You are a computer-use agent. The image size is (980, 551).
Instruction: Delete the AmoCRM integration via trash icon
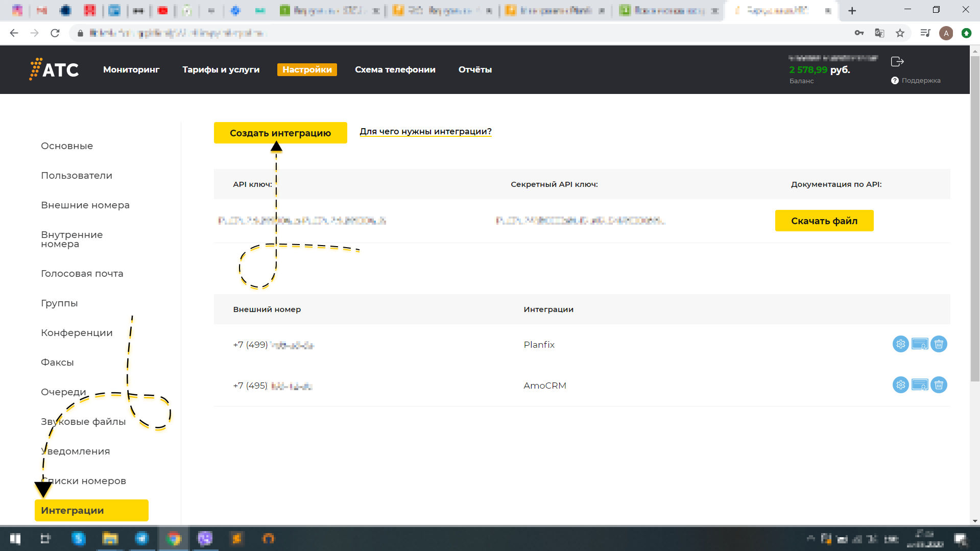939,385
